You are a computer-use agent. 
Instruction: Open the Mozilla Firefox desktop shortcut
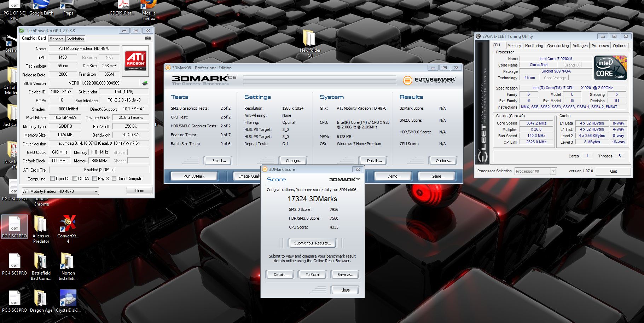click(149, 11)
